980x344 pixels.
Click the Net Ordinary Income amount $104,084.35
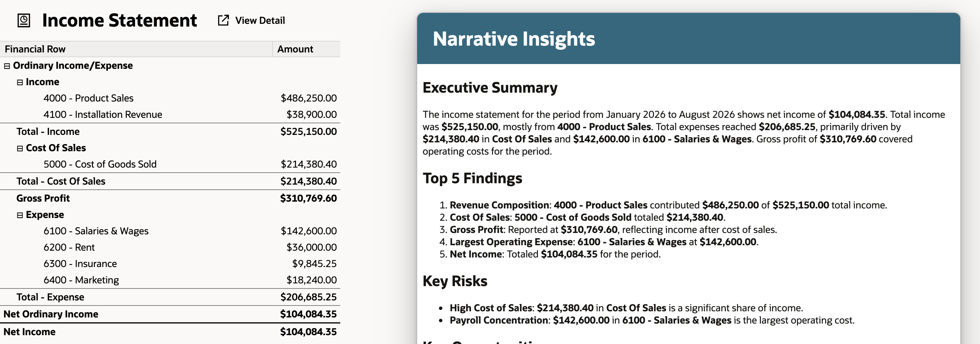[x=309, y=314]
